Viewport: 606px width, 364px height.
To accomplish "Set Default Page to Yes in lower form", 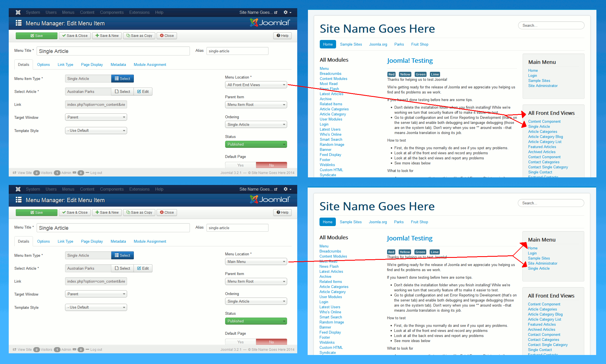I will coord(240,342).
